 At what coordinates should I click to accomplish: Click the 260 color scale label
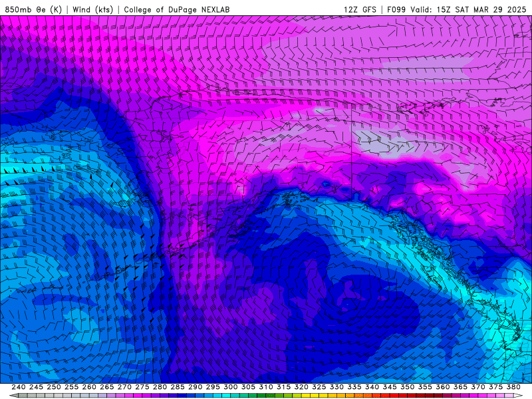[89, 387]
